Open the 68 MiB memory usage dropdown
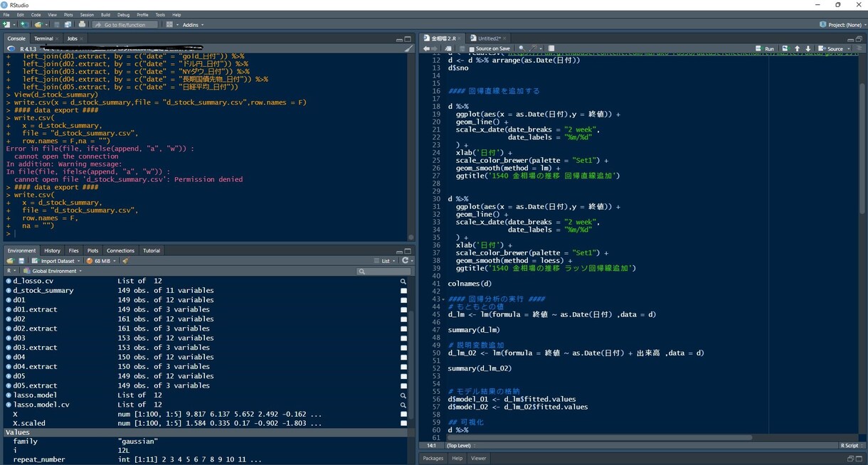 (101, 261)
